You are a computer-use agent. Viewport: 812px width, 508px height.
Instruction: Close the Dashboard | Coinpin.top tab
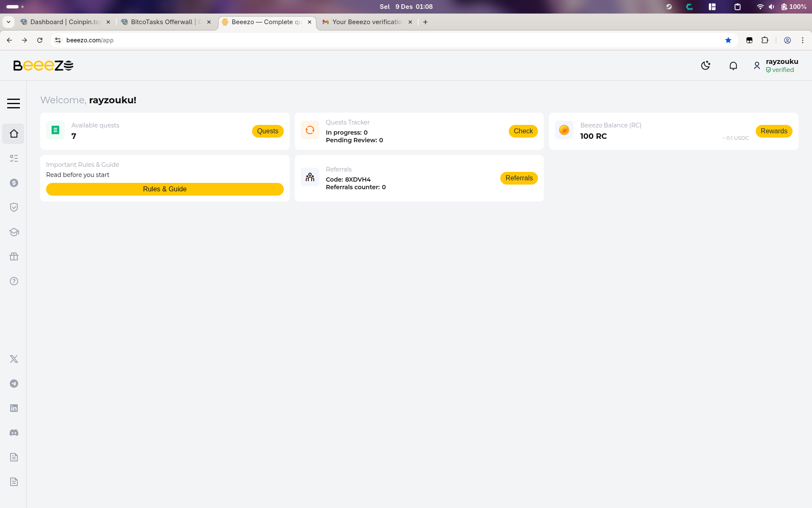[108, 22]
